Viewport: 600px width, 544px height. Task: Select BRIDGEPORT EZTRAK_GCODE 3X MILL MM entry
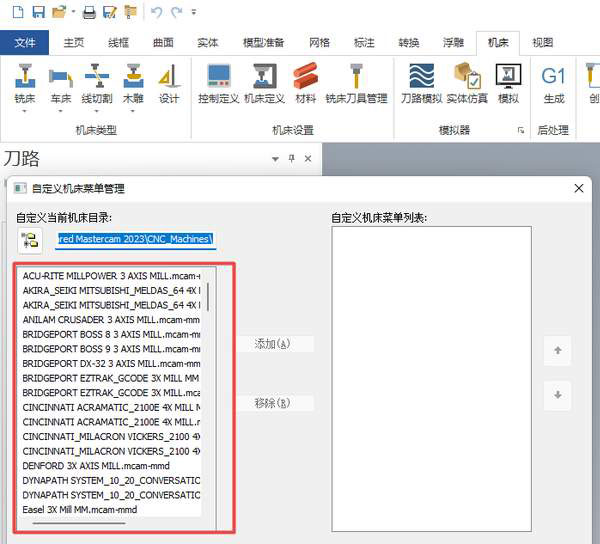point(111,378)
